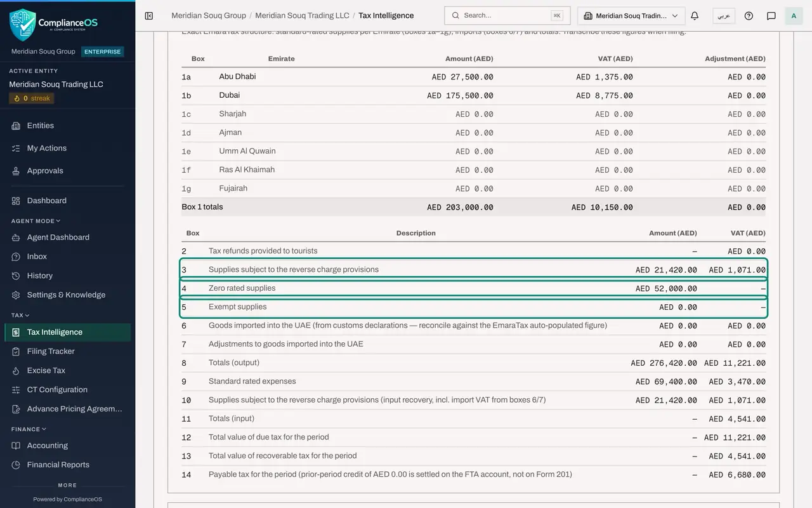Open the user avatar A
The image size is (812, 508).
click(x=794, y=16)
